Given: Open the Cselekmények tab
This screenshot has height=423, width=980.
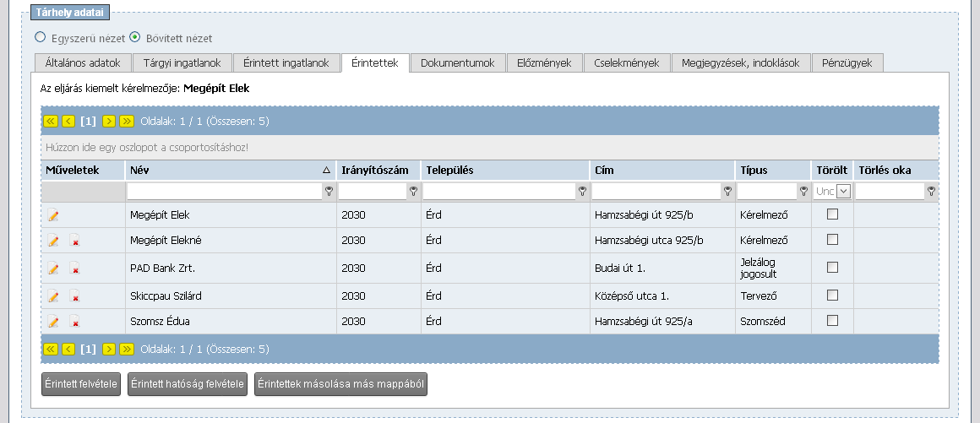Looking at the screenshot, I should click(x=627, y=63).
